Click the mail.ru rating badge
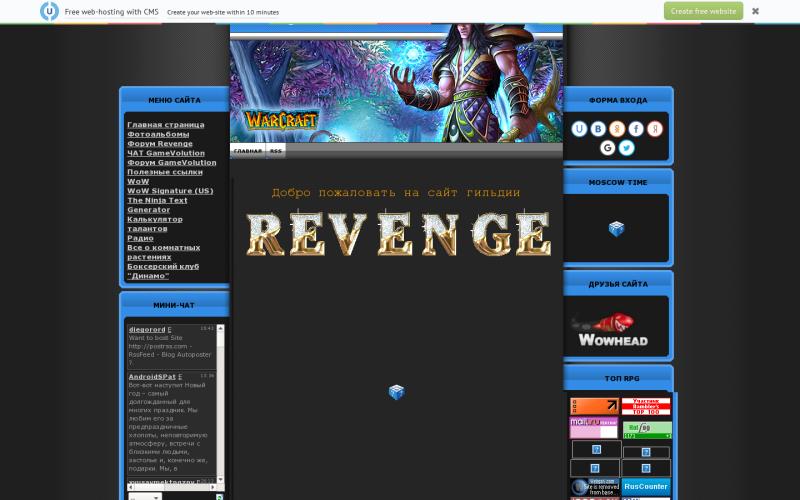Image resolution: width=800 pixels, height=500 pixels. click(x=594, y=428)
